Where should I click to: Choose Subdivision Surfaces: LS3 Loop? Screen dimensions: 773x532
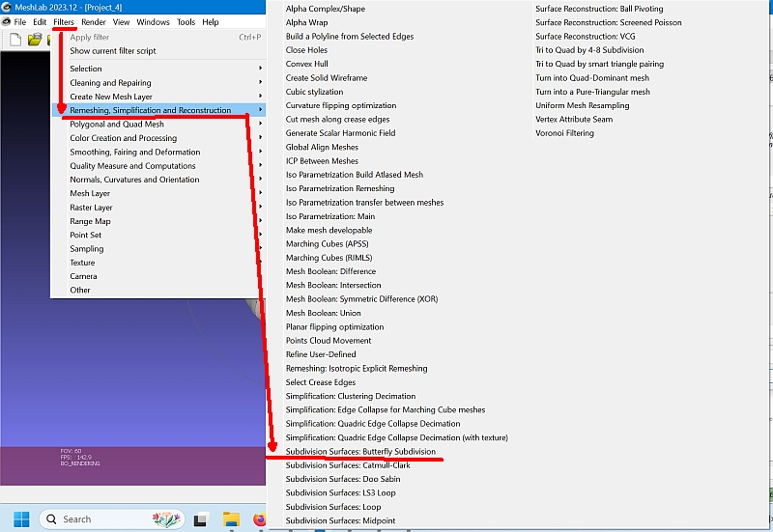click(x=341, y=492)
